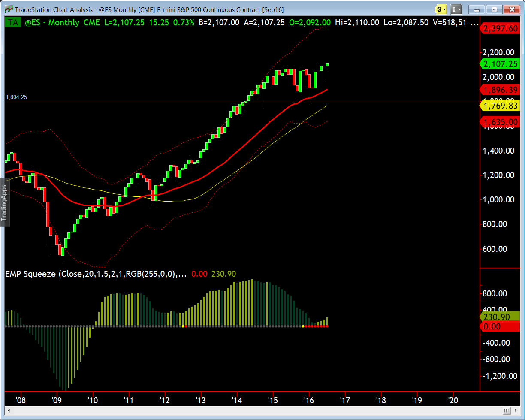
Task: Click the green 2,107.25 price axis marker
Action: (501, 64)
